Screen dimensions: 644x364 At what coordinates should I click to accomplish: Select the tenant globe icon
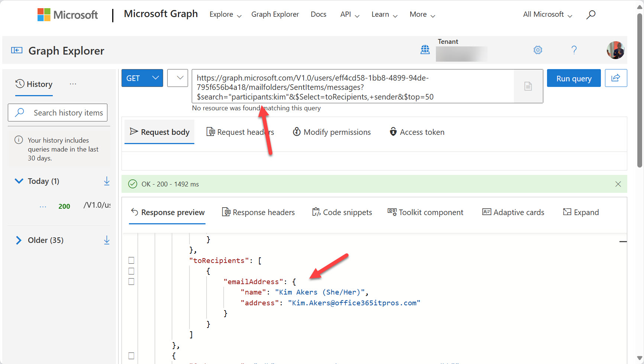[x=425, y=49]
